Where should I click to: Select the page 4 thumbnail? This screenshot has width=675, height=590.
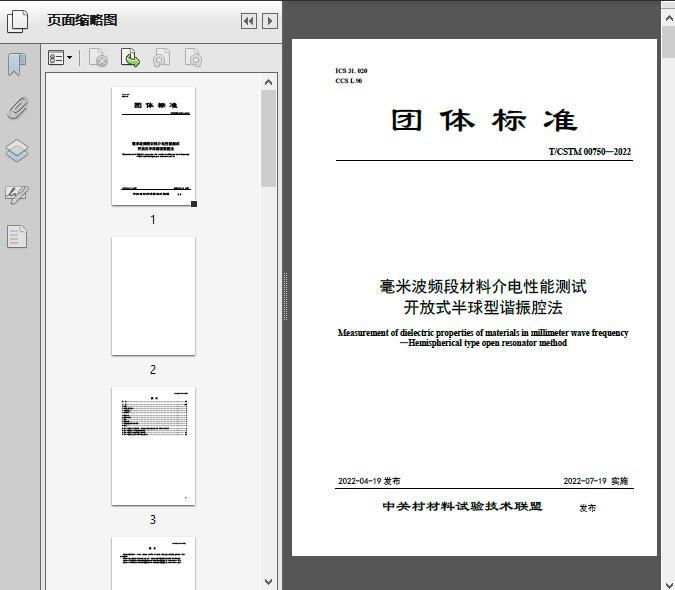tap(153, 563)
